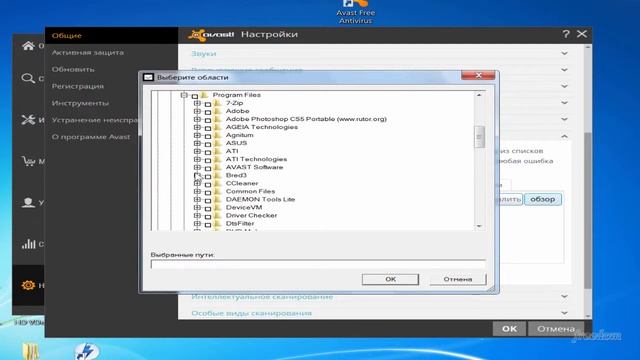The height and width of the screenshot is (360, 640).
Task: Expand the Звуки settings section chevron
Action: click(x=564, y=53)
